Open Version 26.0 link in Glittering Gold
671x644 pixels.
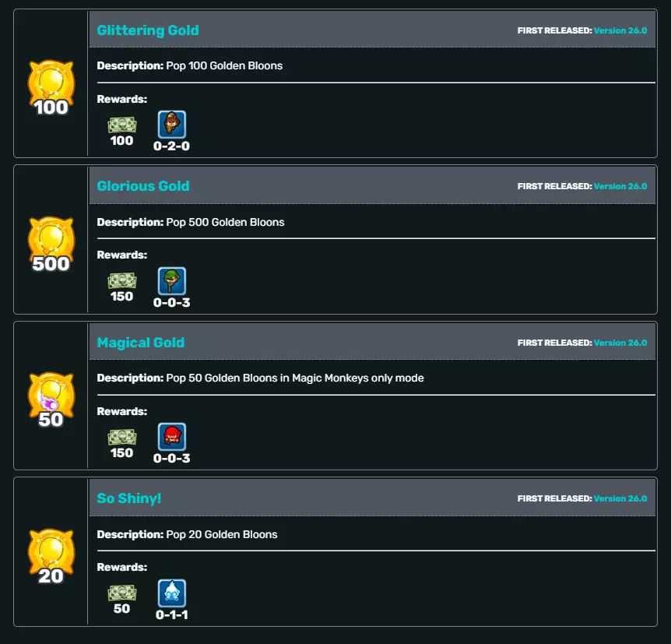pyautogui.click(x=620, y=30)
